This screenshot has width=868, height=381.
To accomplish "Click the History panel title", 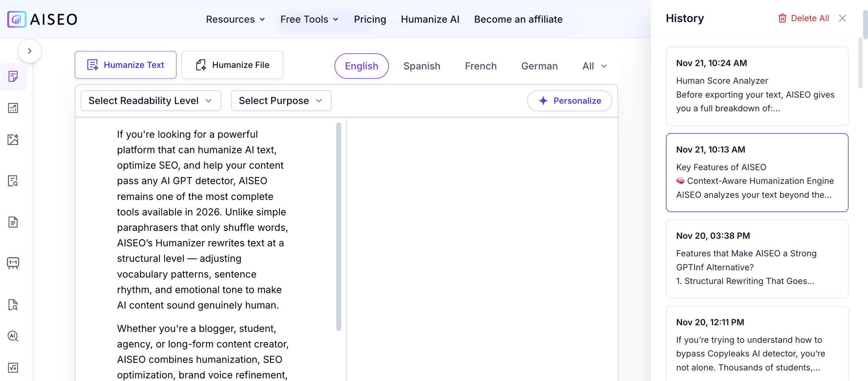I will [x=684, y=18].
